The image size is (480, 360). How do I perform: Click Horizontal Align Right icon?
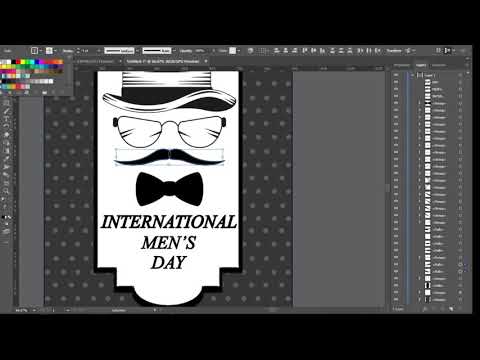(x=294, y=51)
